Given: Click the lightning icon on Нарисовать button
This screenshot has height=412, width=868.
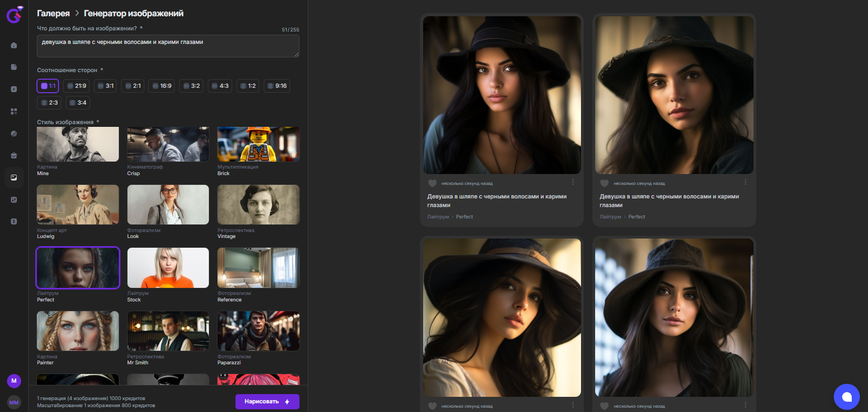Looking at the screenshot, I should tap(288, 402).
